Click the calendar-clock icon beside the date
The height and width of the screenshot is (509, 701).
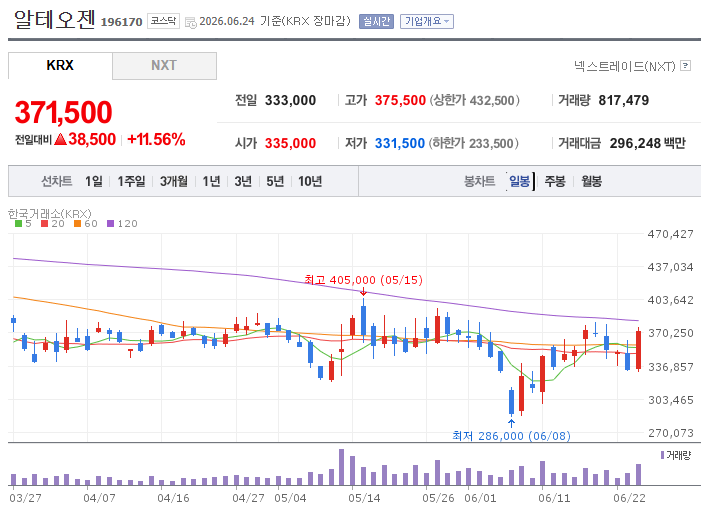pos(191,22)
